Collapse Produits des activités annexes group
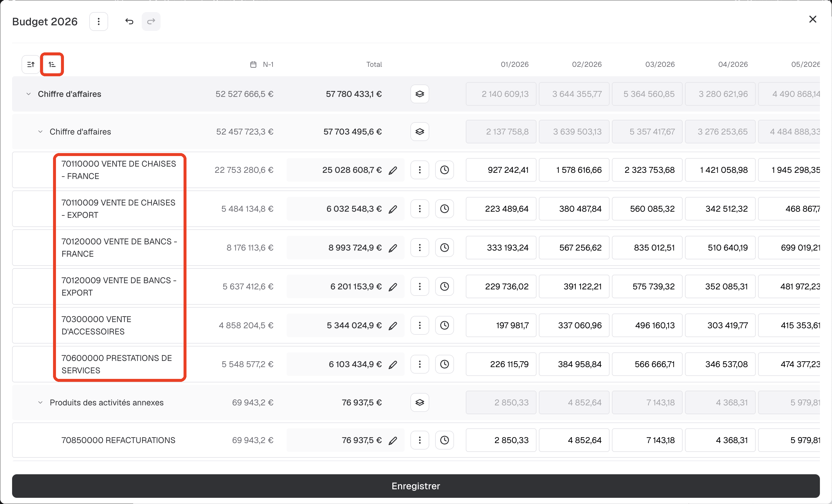Screen dimensions: 832x504 pyautogui.click(x=40, y=402)
